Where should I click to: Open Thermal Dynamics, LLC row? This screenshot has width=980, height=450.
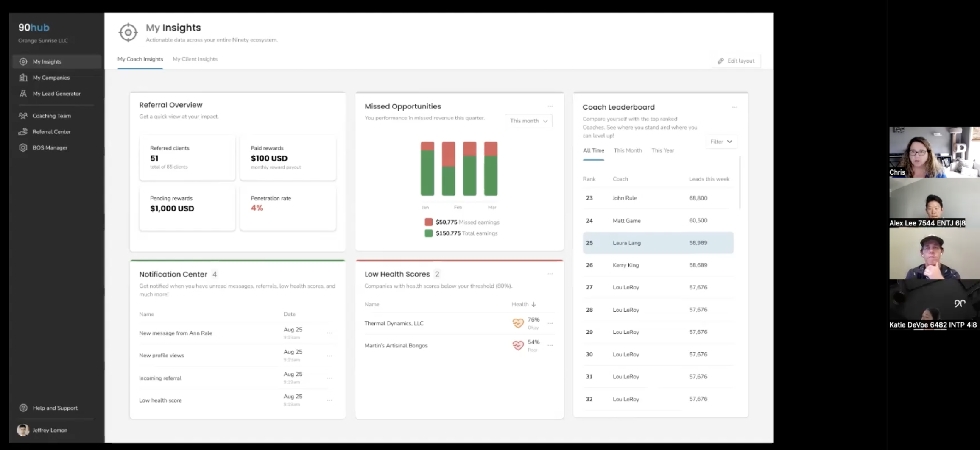coord(459,323)
